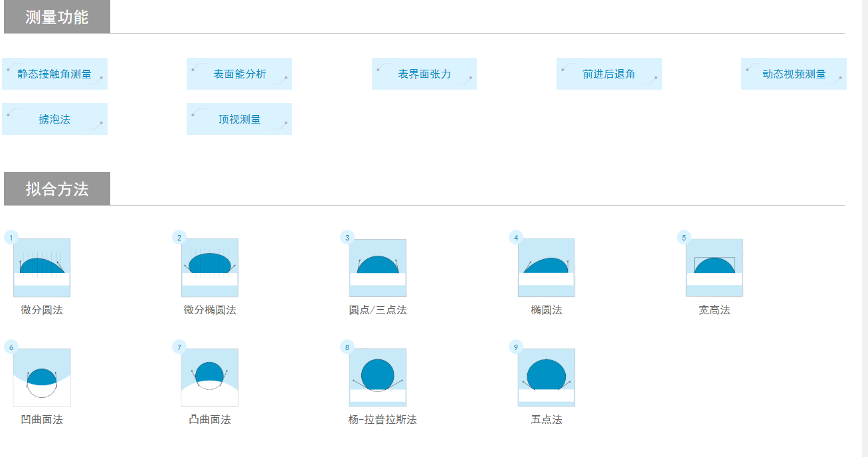
Task: Click the vertical page scrollbar
Action: point(865,228)
